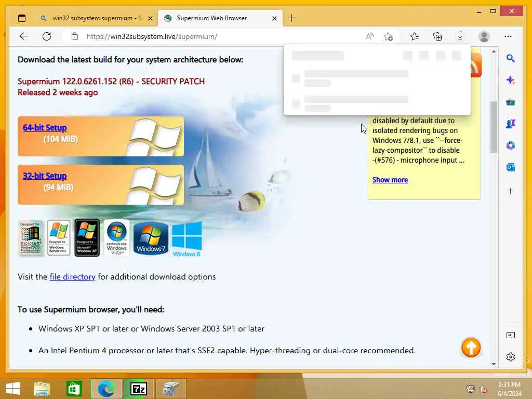This screenshot has width=532, height=399.
Task: Open the Windows Start button
Action: coord(13,389)
